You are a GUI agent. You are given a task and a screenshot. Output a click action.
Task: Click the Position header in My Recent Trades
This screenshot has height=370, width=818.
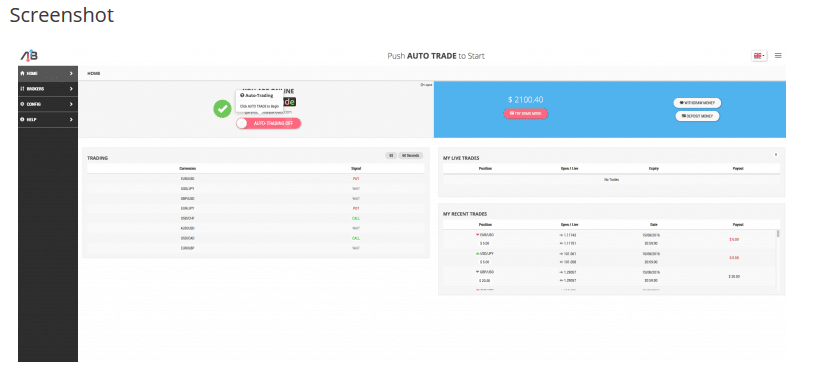pyautogui.click(x=485, y=224)
